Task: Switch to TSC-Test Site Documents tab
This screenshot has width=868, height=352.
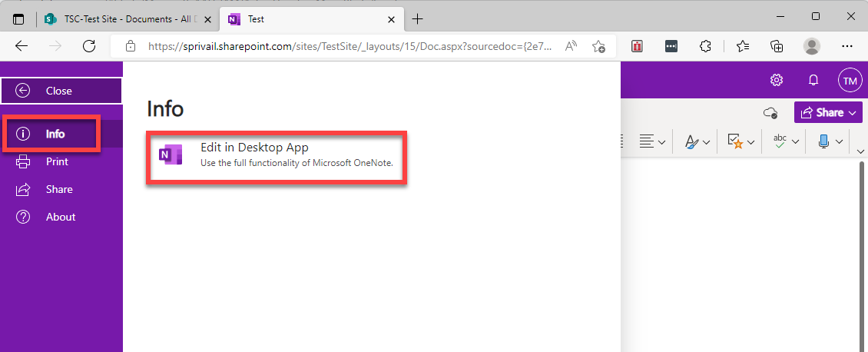Action: tap(122, 18)
